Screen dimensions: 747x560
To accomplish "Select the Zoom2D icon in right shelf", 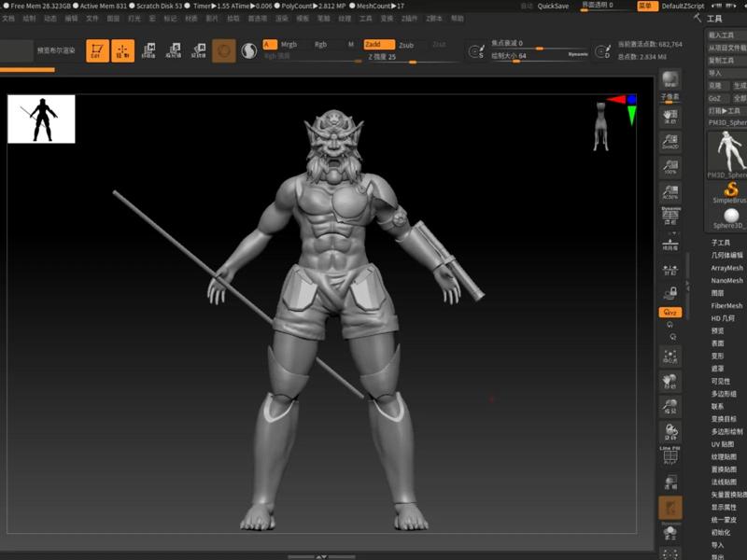I will [669, 139].
